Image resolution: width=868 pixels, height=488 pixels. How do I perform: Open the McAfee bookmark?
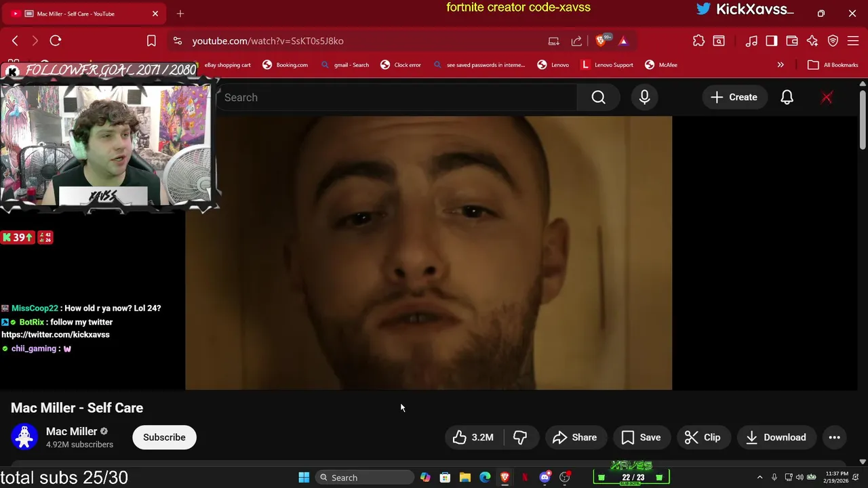pos(661,65)
